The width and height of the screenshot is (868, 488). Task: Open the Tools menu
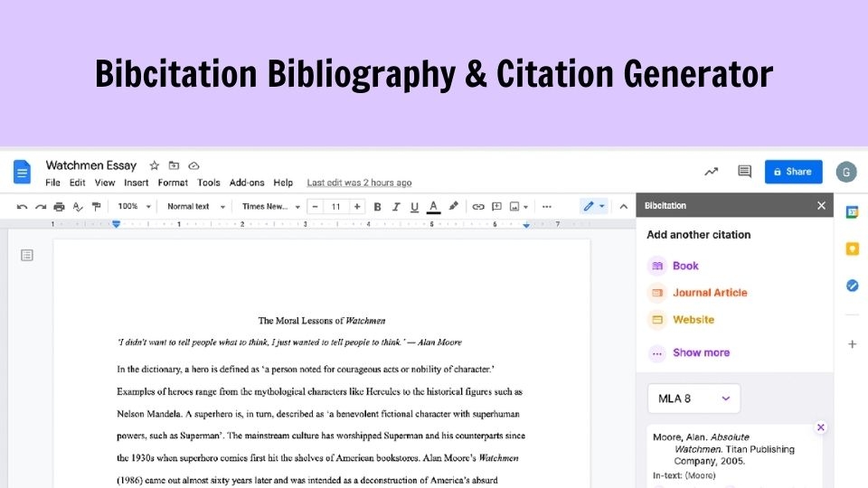[209, 183]
